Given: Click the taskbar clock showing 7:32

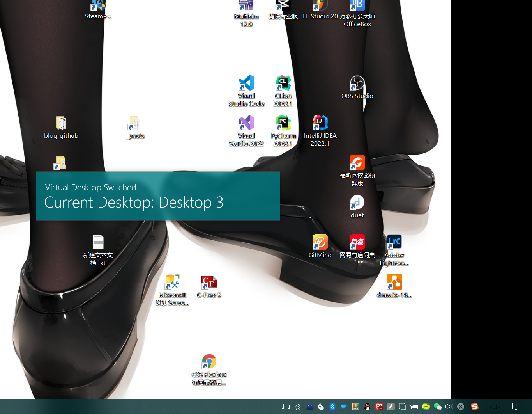Looking at the screenshot, I should click(x=495, y=407).
